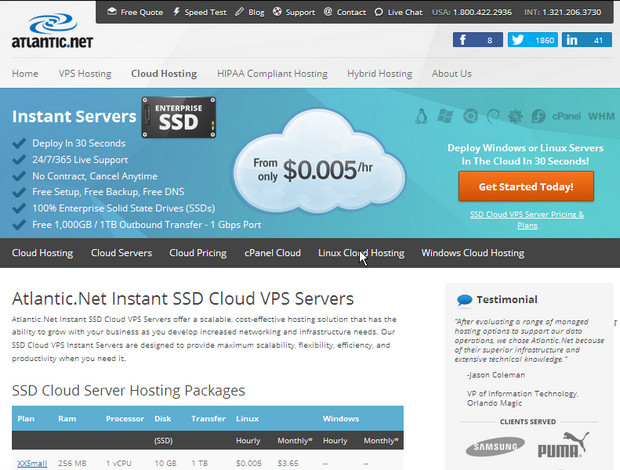Click the LinkedIn share button
The image size is (620, 470).
click(x=587, y=40)
